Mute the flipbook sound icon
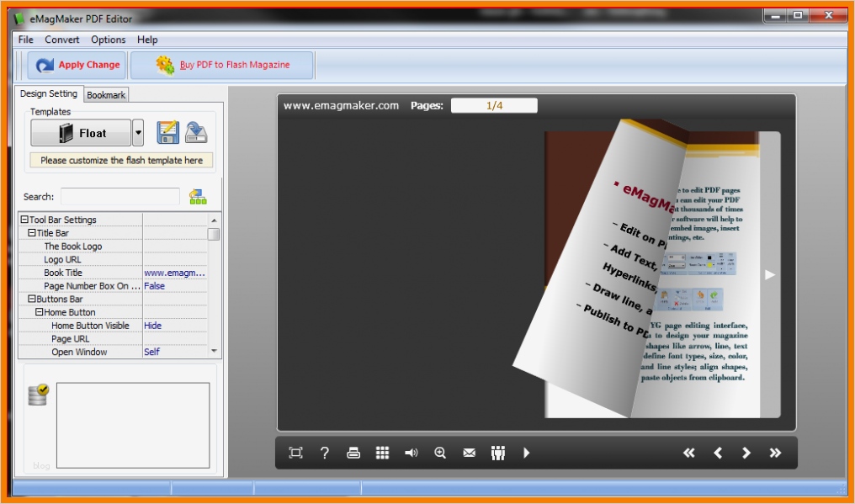Screen dimensions: 855x504 [411, 453]
